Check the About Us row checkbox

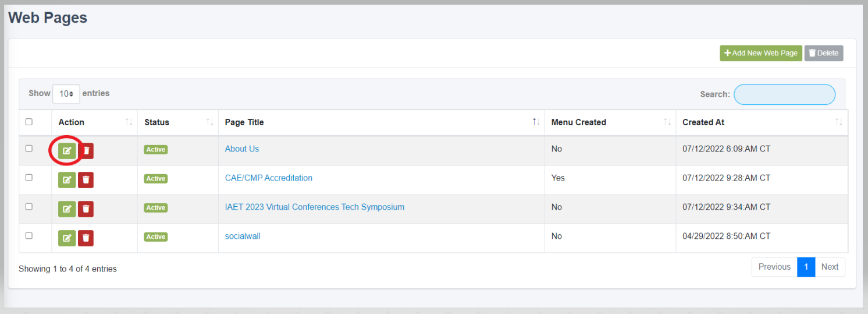[29, 149]
